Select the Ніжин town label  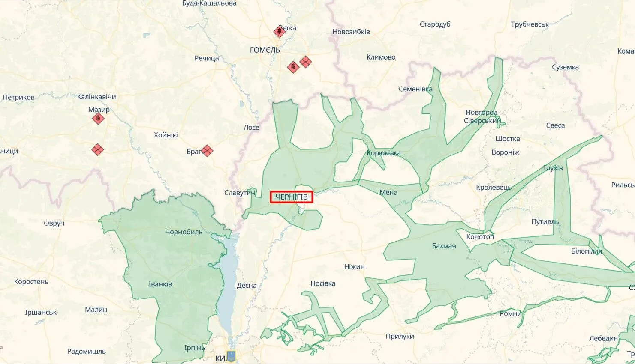(355, 266)
